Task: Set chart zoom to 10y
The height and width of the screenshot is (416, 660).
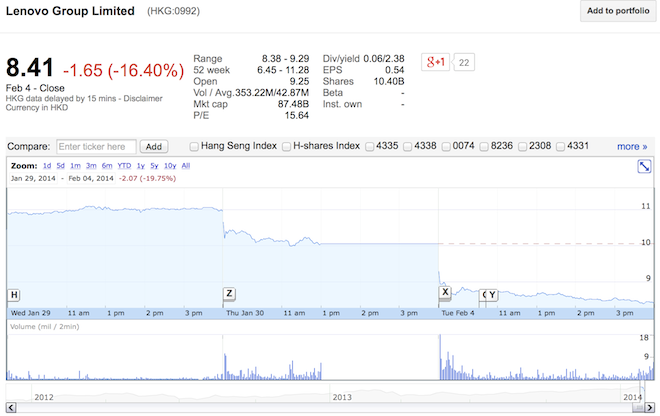Action: click(170, 166)
